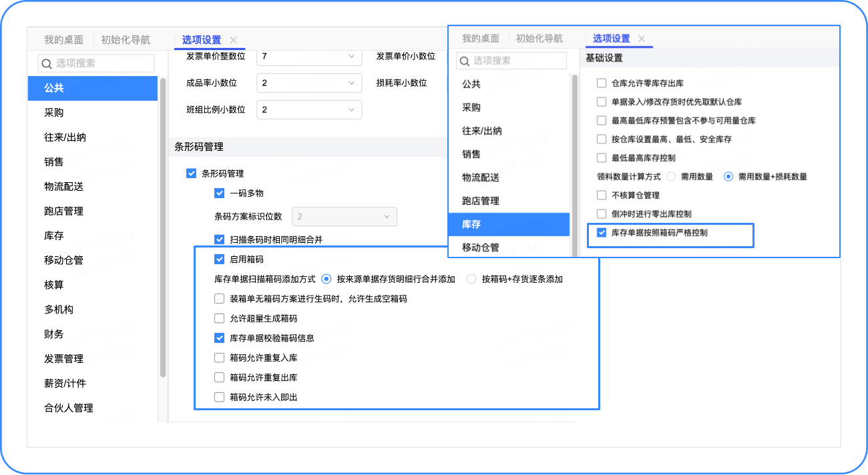This screenshot has height=475, width=868.
Task: Toggle 不核算仓管理 checkbox
Action: tap(602, 195)
